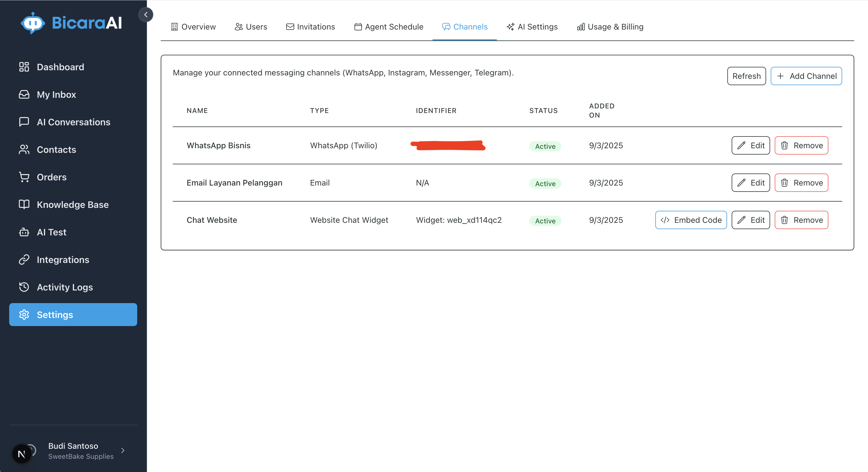Open Embed Code for Chat Website
Viewport: 868px width, 472px height.
(691, 220)
